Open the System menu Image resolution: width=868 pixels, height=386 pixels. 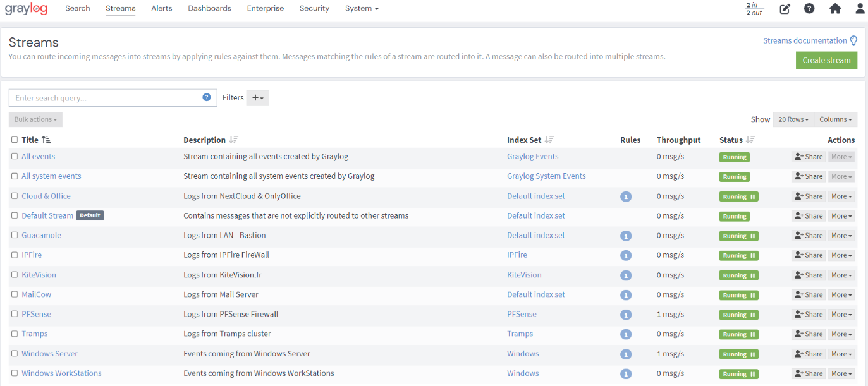(x=362, y=9)
